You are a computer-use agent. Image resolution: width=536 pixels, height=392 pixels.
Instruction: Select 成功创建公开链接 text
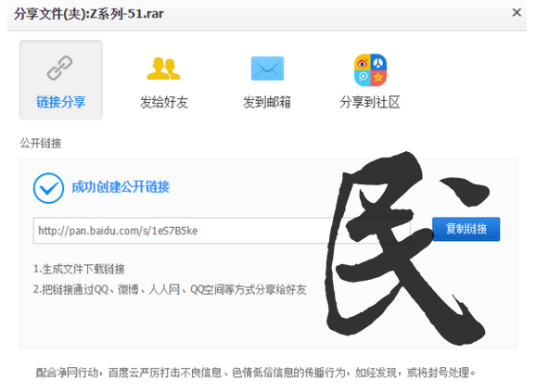point(121,187)
